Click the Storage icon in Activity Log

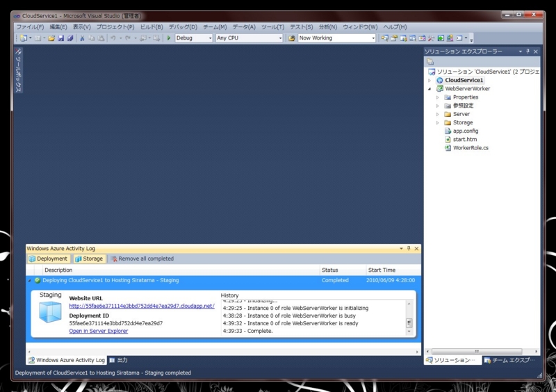[x=78, y=259]
